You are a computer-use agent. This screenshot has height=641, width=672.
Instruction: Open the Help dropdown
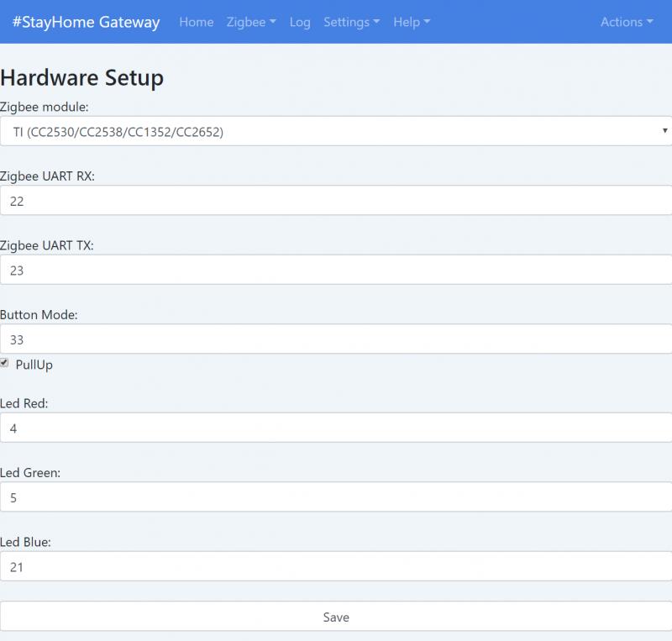tap(412, 22)
